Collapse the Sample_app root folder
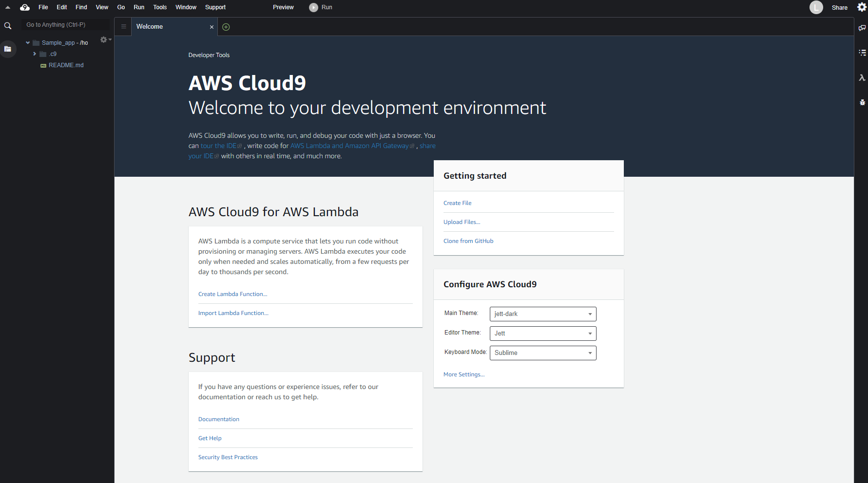 coord(28,43)
